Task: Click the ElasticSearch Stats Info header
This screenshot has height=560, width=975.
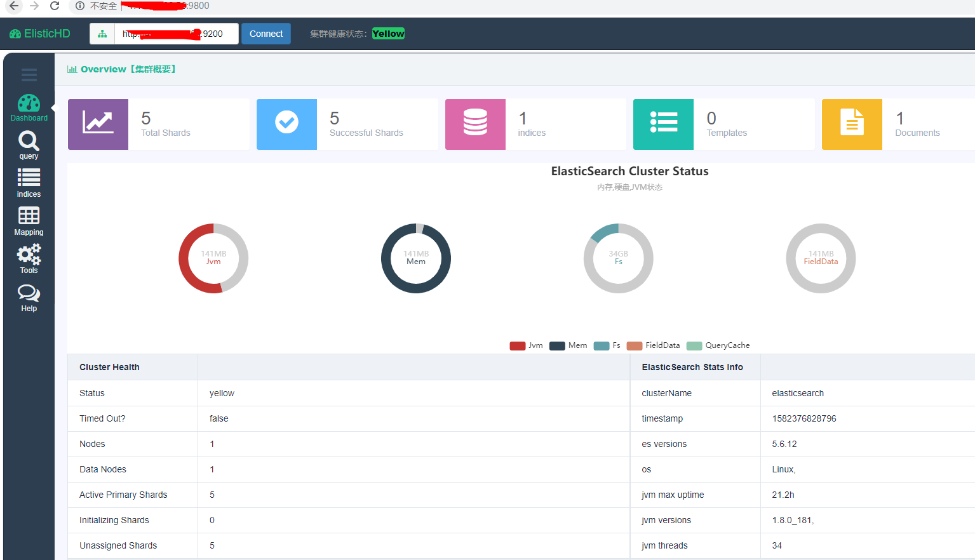Action: [692, 367]
